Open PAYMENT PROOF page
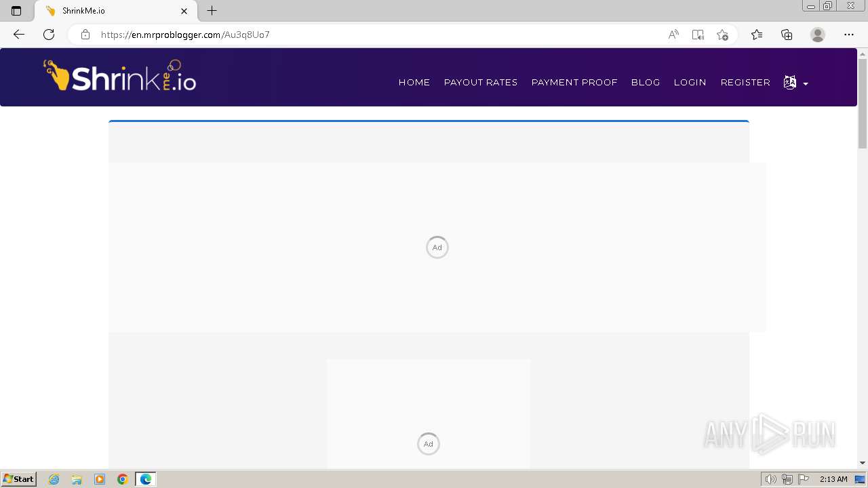The width and height of the screenshot is (868, 488). point(574,83)
